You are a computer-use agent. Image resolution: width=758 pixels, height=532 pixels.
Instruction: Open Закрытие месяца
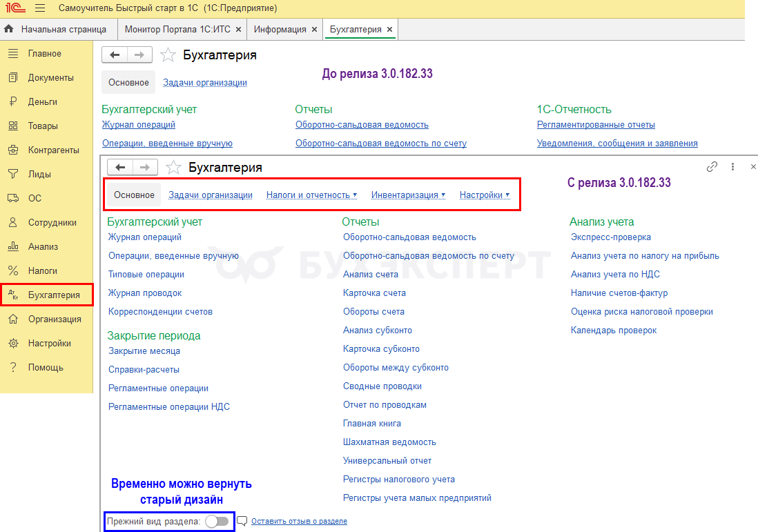tap(144, 351)
